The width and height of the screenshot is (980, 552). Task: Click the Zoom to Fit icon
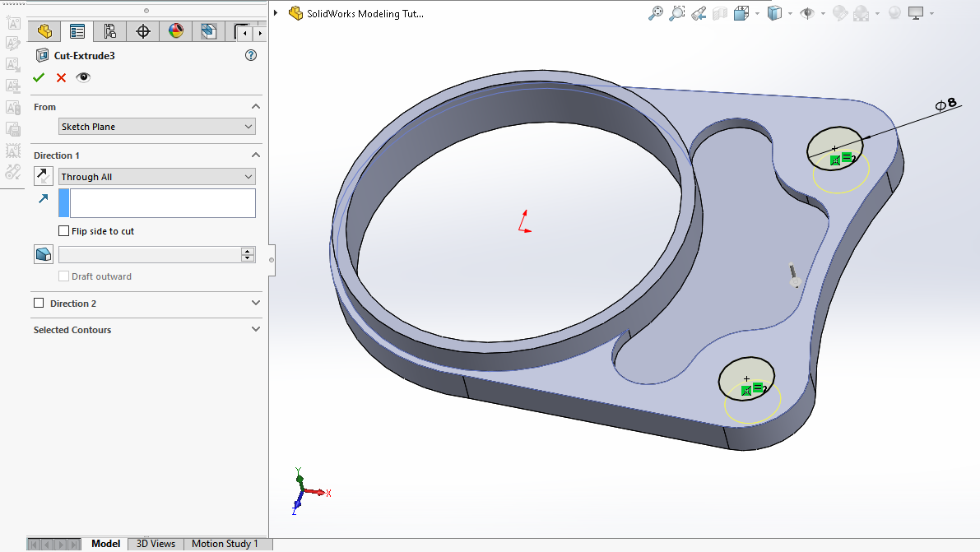[x=656, y=13]
